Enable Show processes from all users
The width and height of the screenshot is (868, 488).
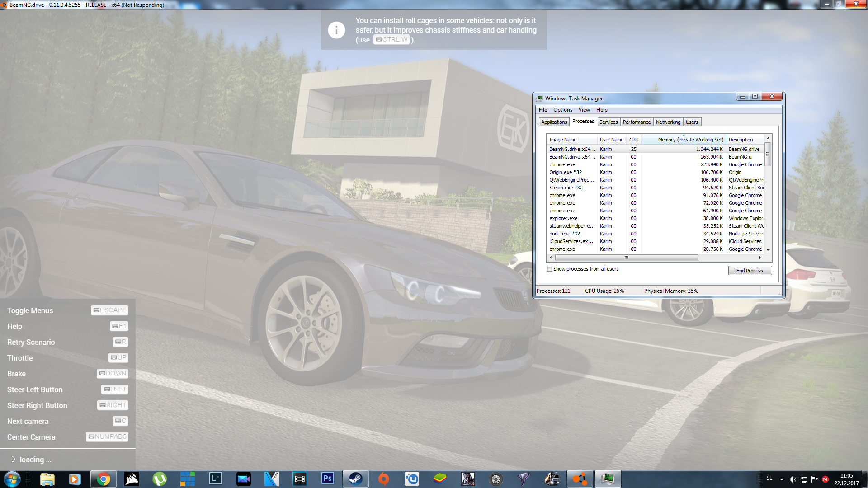pyautogui.click(x=550, y=269)
